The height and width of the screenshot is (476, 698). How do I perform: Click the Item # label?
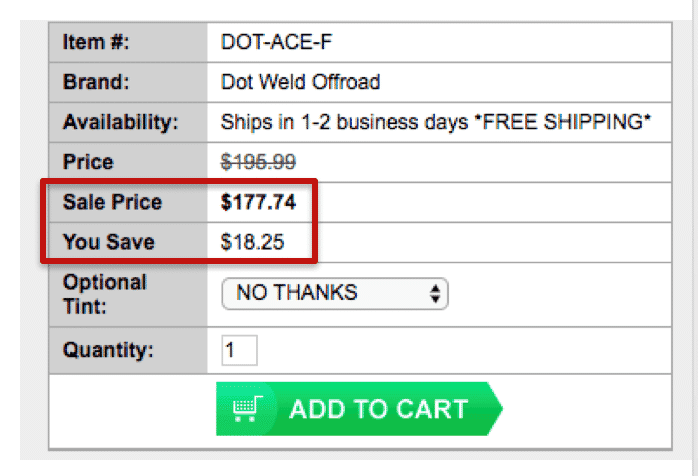tap(96, 42)
